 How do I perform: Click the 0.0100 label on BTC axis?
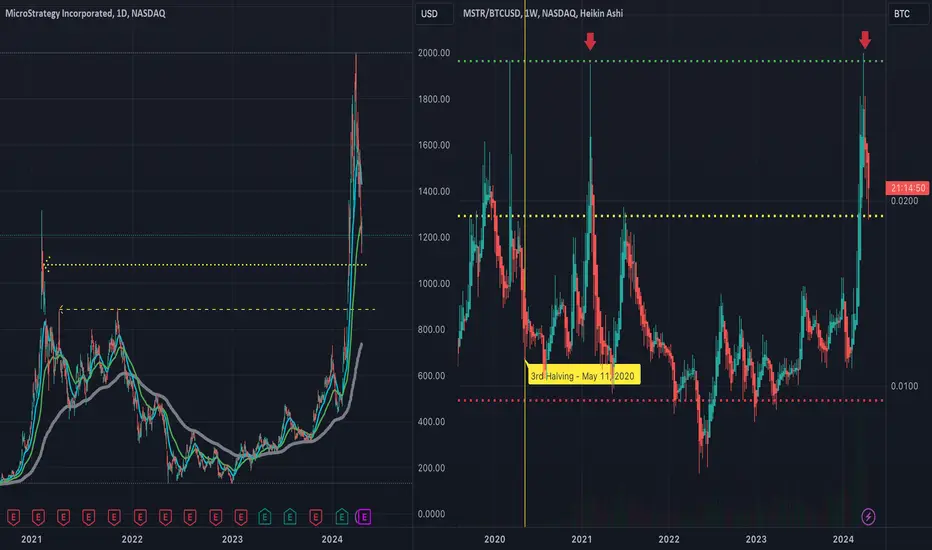point(904,386)
